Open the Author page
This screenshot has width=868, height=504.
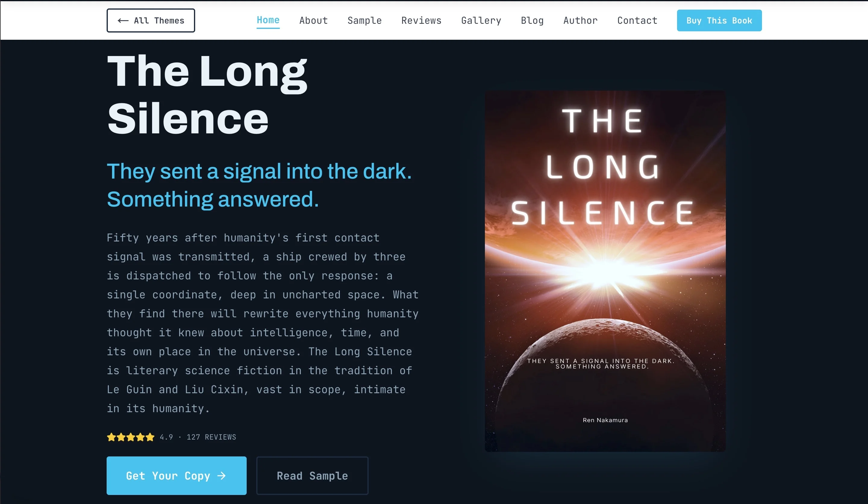(580, 21)
